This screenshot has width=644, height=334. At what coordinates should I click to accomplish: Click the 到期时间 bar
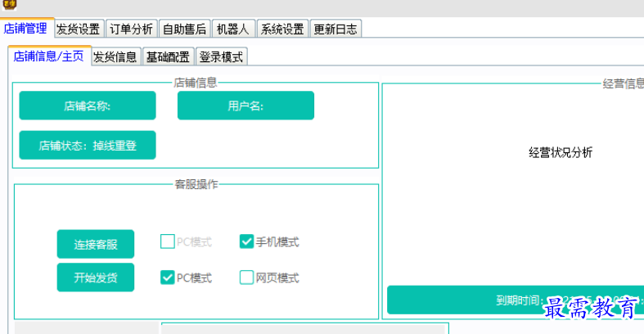point(516,300)
